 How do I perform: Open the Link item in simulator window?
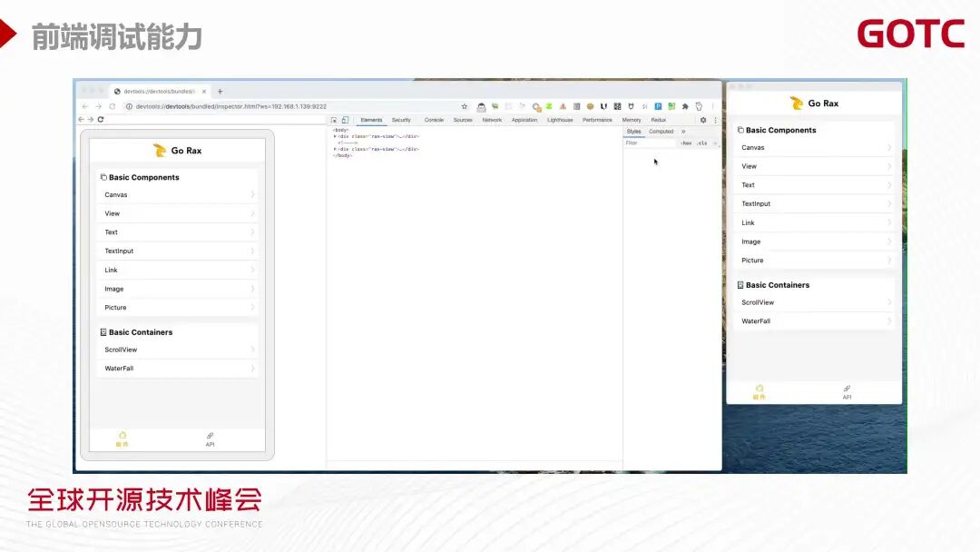(x=814, y=223)
